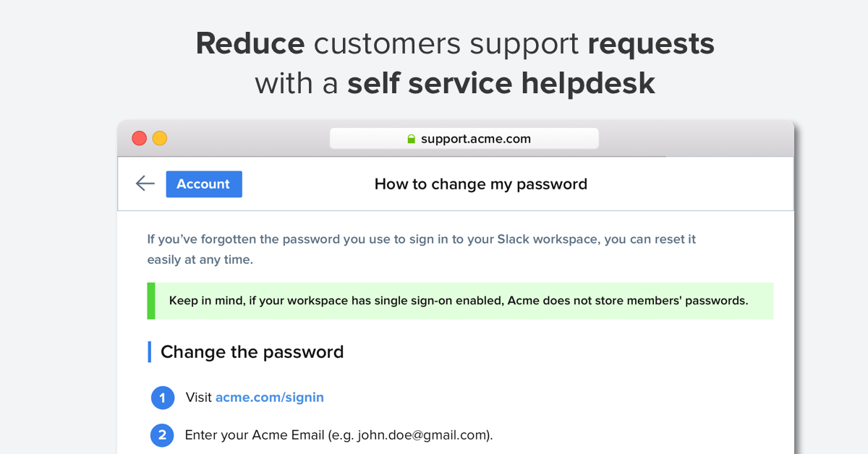
Task: Select the step 1 number badge
Action: click(x=163, y=398)
